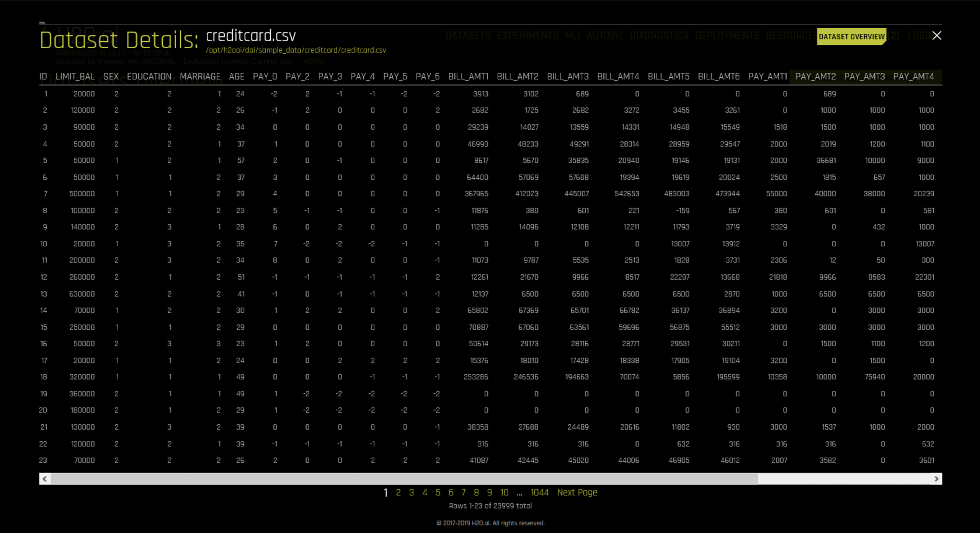Click the creditcard.csv file path
The image size is (980, 533).
click(x=296, y=50)
